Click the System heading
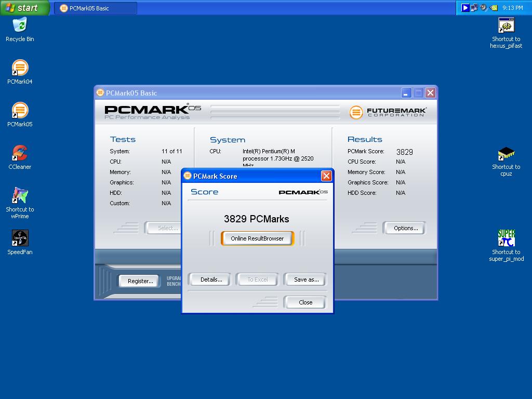 point(228,140)
